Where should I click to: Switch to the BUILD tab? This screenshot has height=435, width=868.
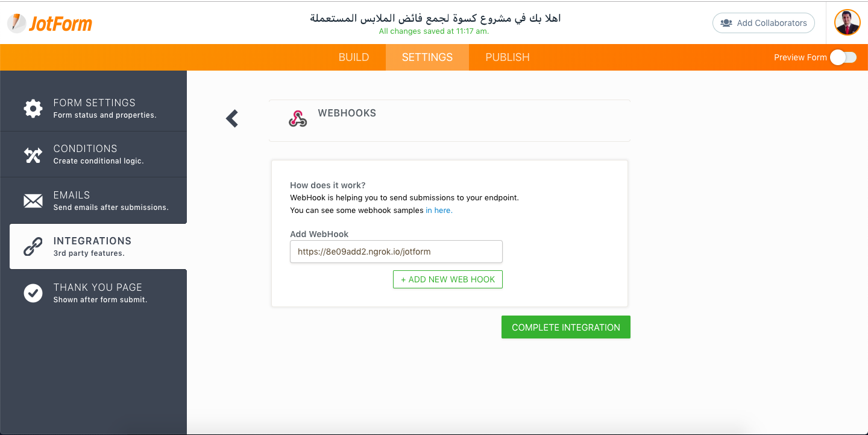[354, 57]
